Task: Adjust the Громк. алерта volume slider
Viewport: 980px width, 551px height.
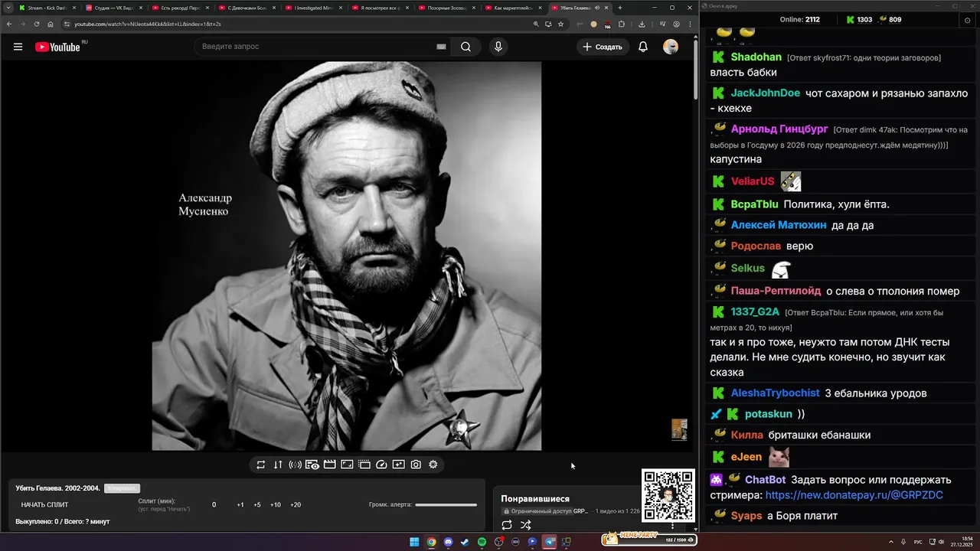Action: point(446,505)
